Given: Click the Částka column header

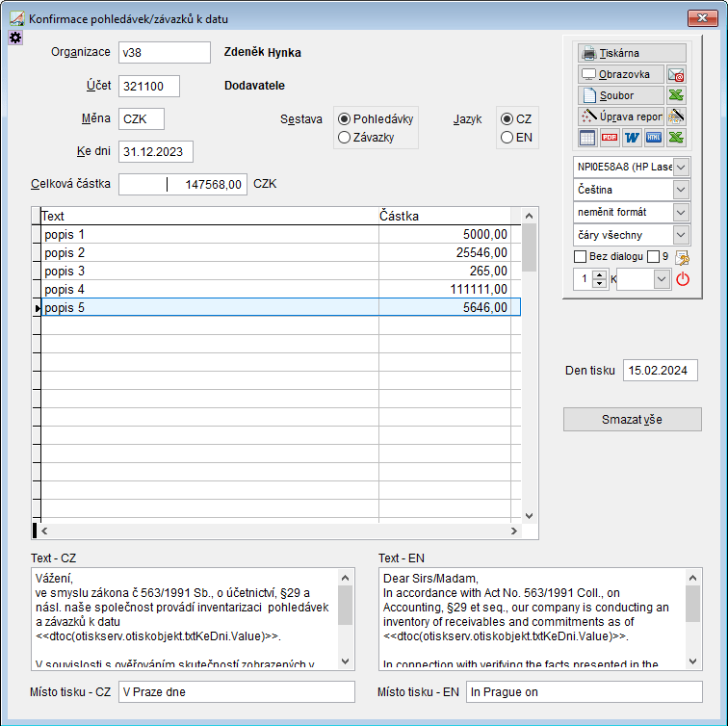Looking at the screenshot, I should click(445, 216).
